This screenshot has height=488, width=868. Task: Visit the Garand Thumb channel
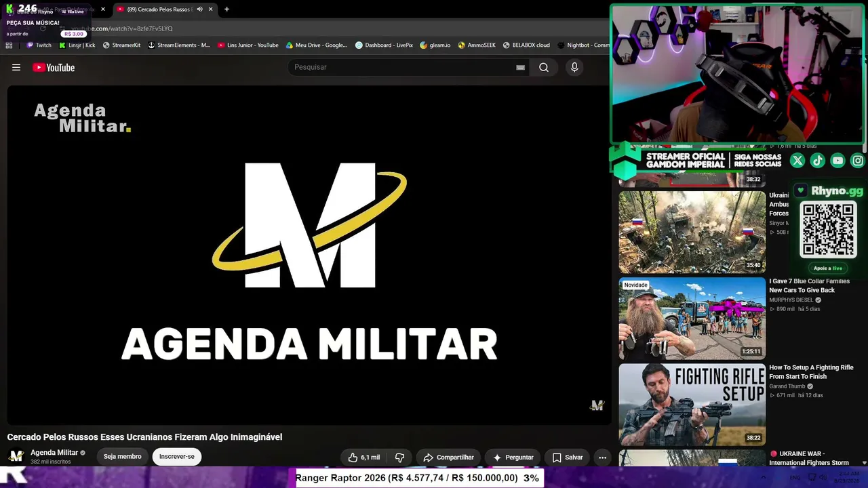point(787,386)
